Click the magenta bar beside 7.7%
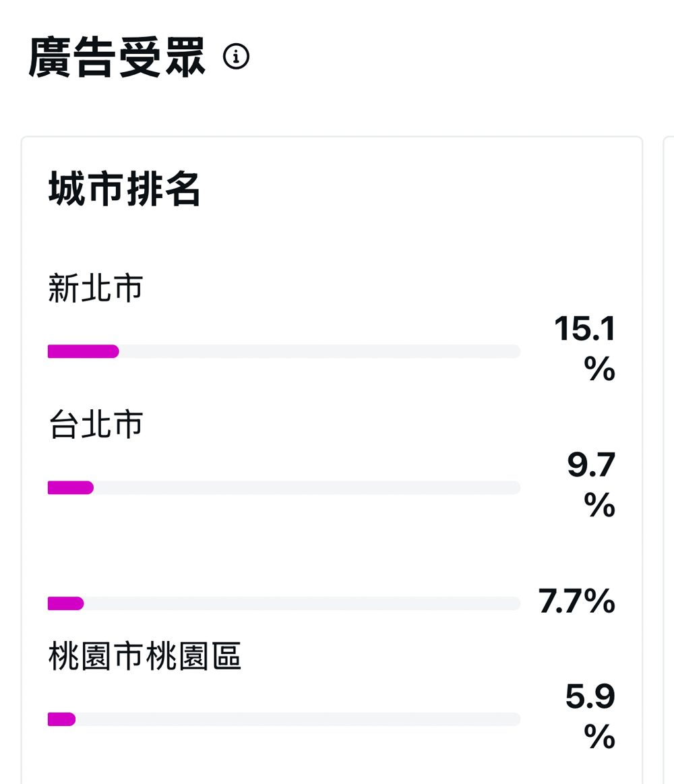The image size is (674, 784). pos(65,603)
